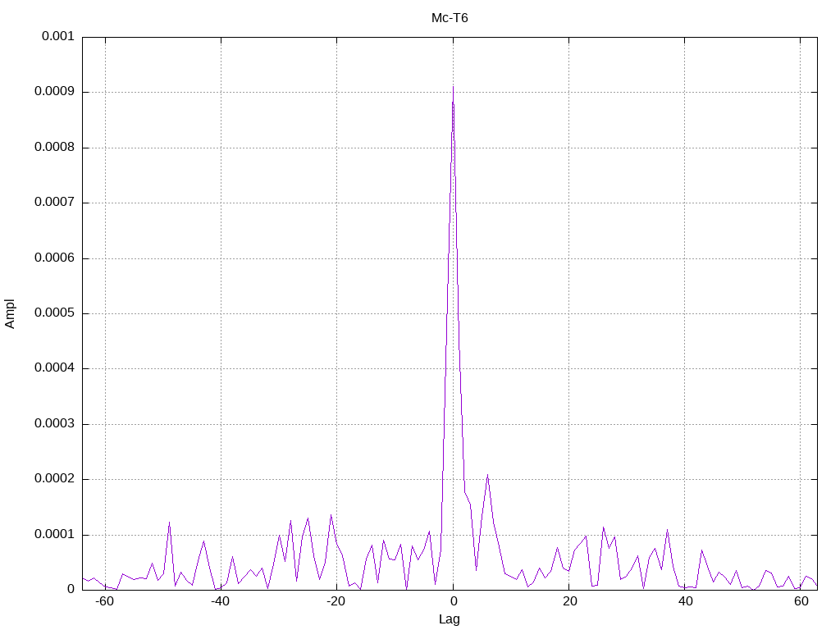The image size is (840, 630).
Task: Click the 20 x-axis tick label
Action: (569, 601)
